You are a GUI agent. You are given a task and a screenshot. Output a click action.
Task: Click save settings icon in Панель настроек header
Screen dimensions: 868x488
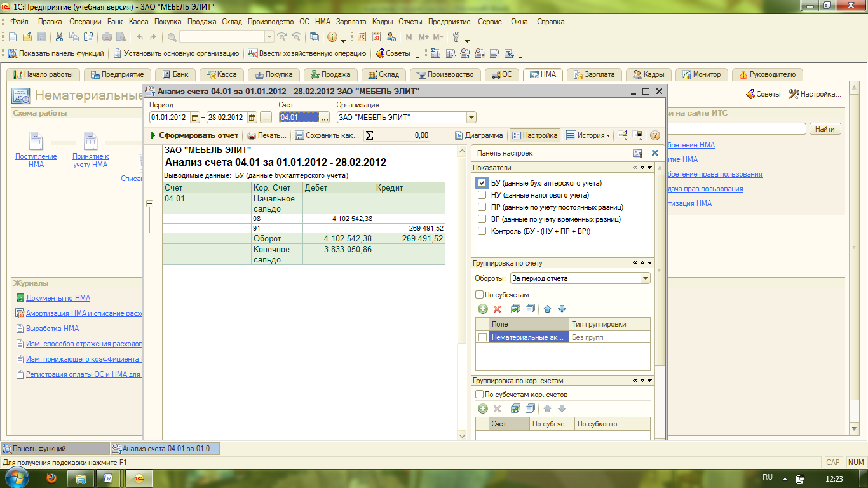[638, 153]
